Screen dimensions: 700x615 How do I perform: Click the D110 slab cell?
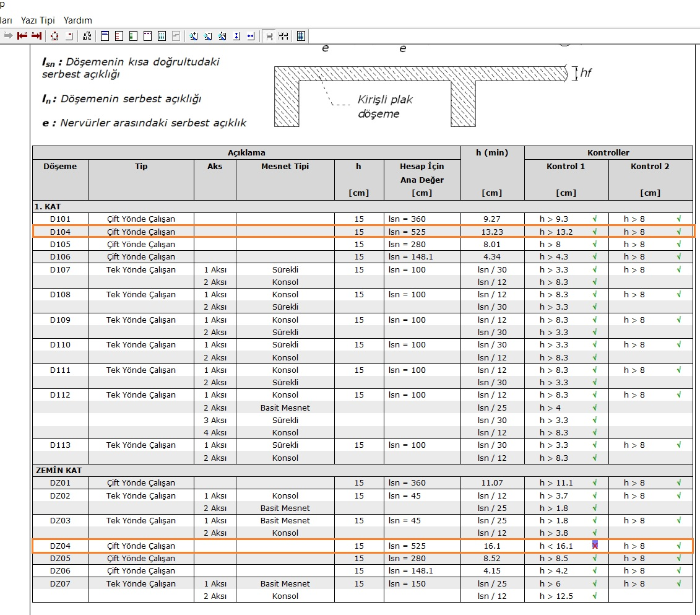pos(60,345)
